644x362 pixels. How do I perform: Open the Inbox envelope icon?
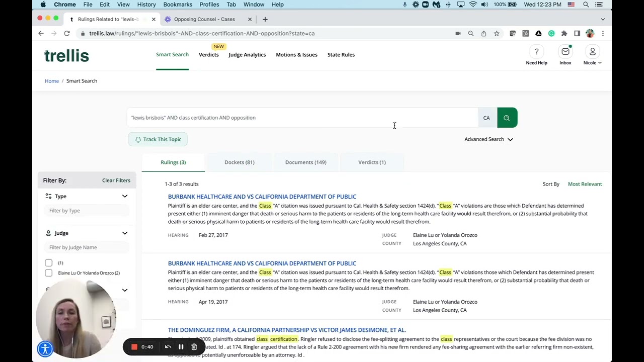(x=565, y=52)
